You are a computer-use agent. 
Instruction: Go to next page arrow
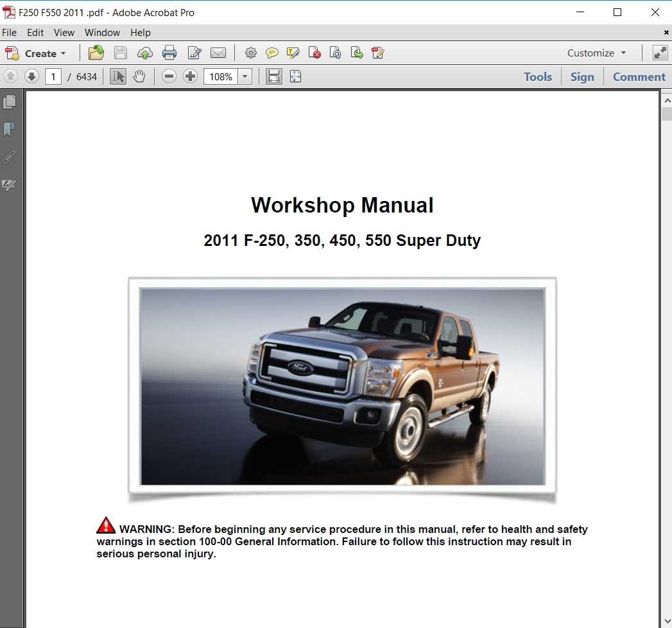coord(31,76)
